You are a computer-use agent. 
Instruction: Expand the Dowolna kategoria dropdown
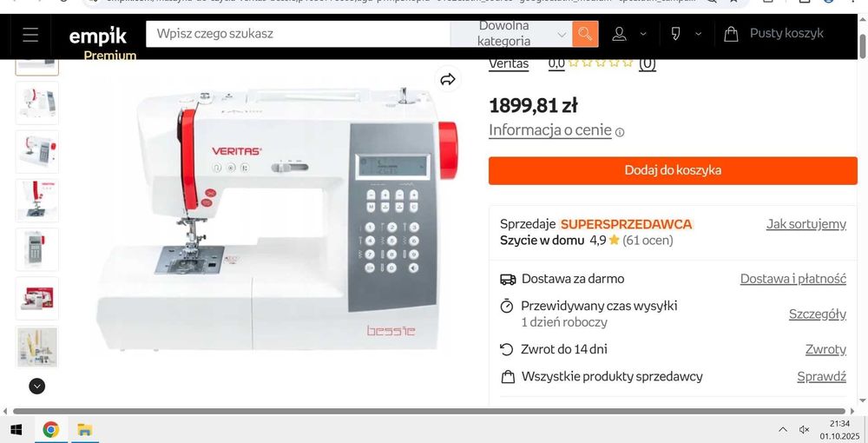[510, 34]
